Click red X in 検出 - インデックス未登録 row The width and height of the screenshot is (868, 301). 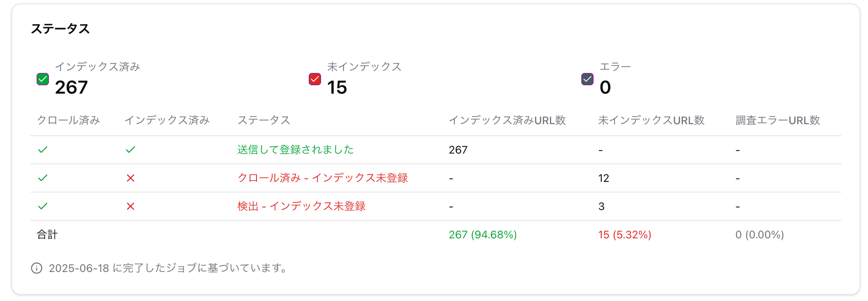[x=131, y=206]
